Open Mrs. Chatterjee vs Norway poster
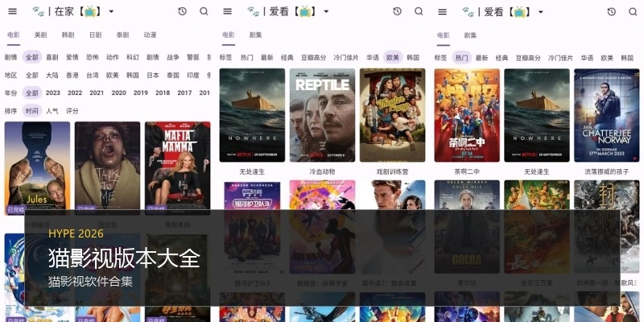The width and height of the screenshot is (644, 322). point(607,115)
